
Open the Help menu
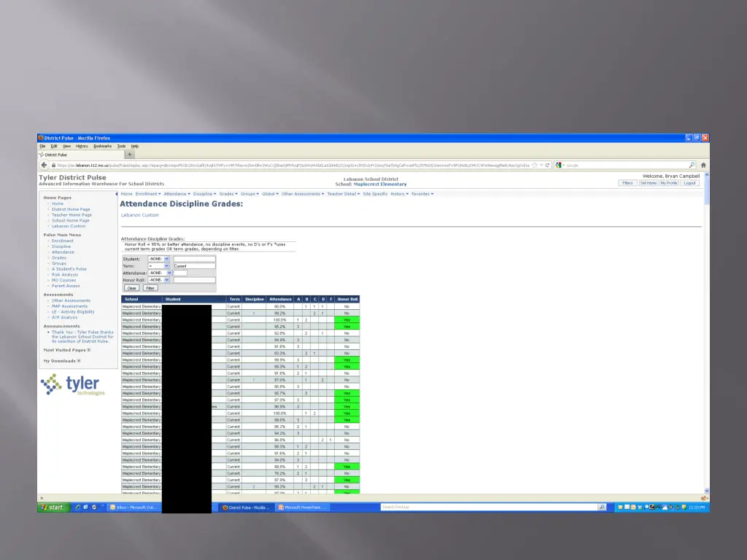click(x=135, y=146)
